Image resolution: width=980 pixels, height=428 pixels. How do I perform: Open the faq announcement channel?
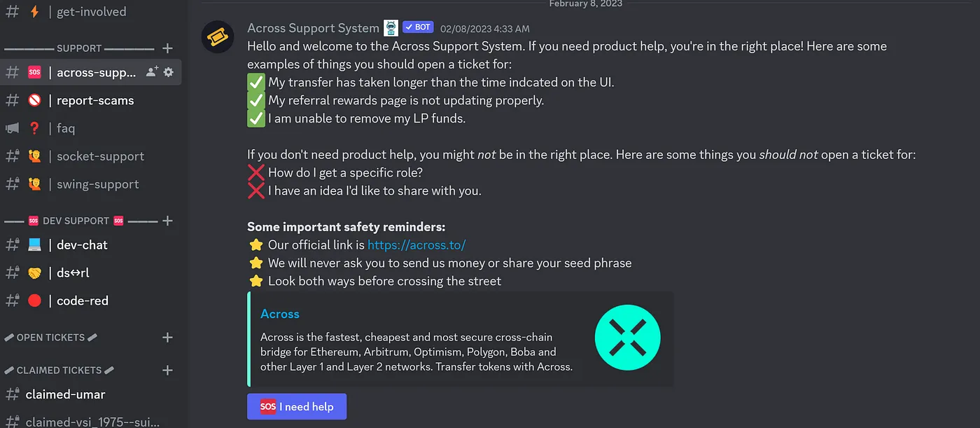tap(65, 128)
